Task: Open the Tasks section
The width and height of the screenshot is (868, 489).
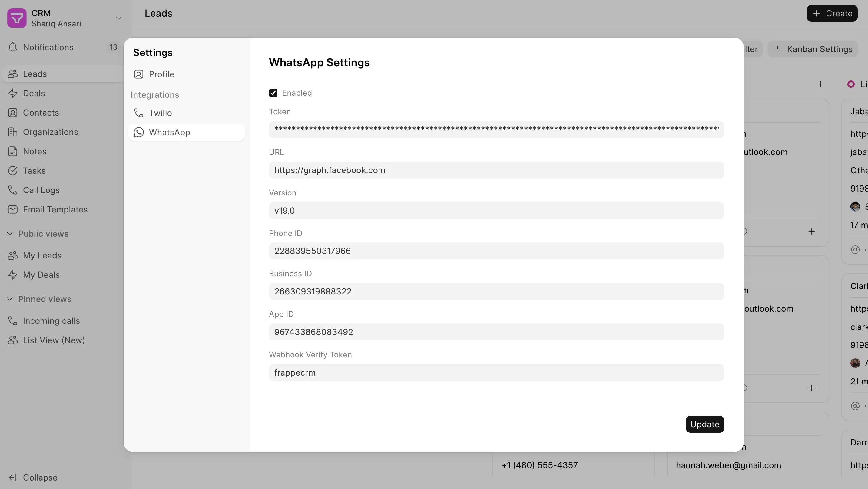Action: tap(34, 170)
